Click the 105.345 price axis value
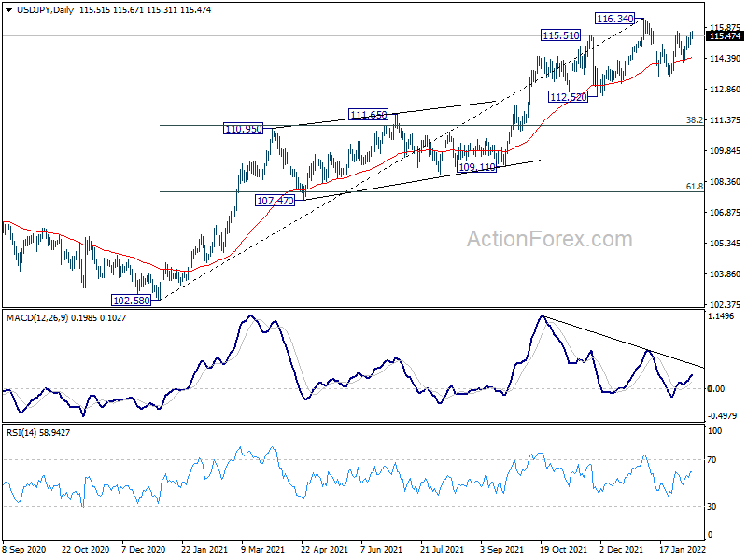 click(x=726, y=244)
